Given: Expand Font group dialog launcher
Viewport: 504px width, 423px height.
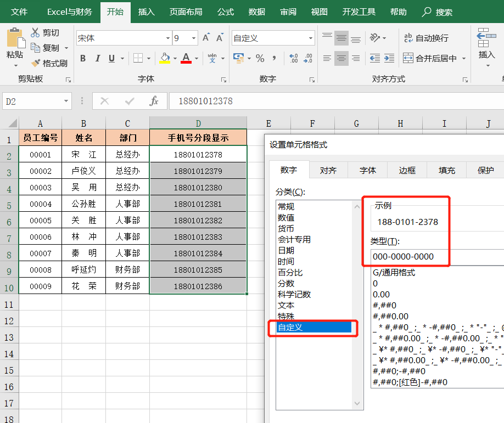Looking at the screenshot, I should coord(223,80).
